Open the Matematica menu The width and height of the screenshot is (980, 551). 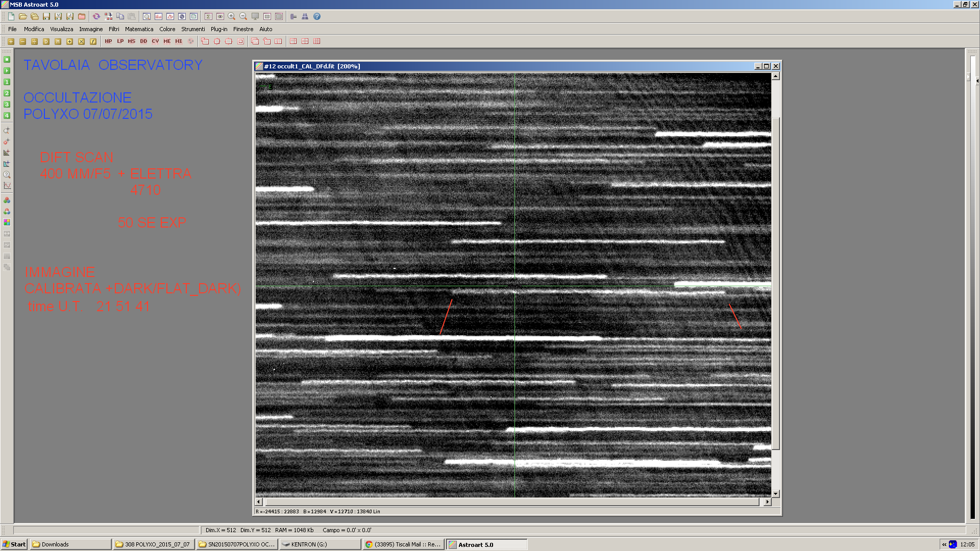point(139,29)
